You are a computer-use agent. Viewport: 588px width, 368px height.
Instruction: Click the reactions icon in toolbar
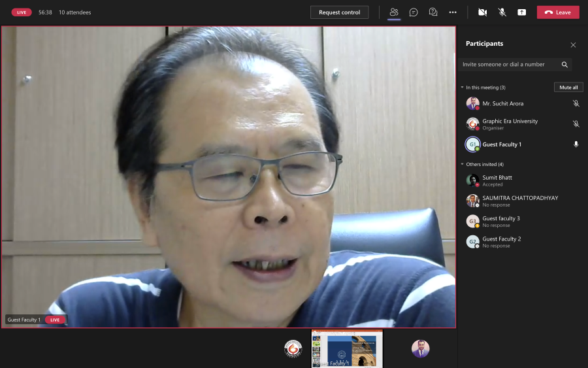coord(433,12)
